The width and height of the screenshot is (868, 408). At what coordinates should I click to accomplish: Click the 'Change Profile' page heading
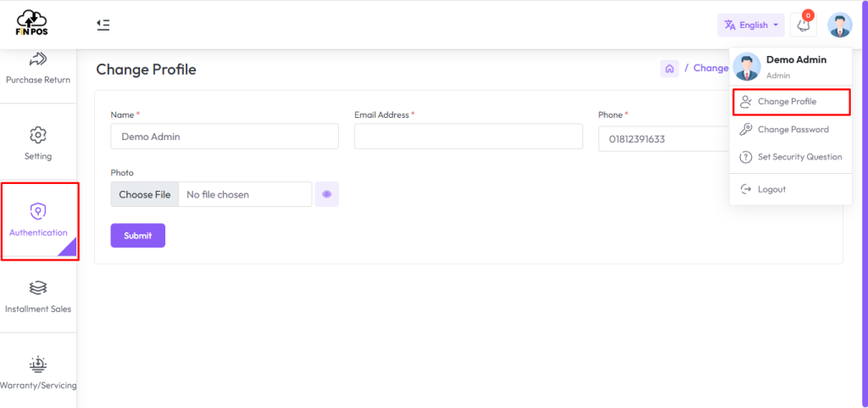[x=146, y=70]
